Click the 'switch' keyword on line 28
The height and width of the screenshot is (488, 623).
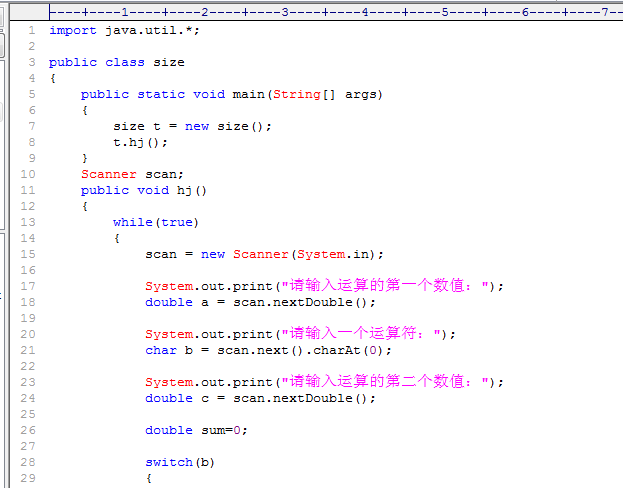[x=169, y=462]
